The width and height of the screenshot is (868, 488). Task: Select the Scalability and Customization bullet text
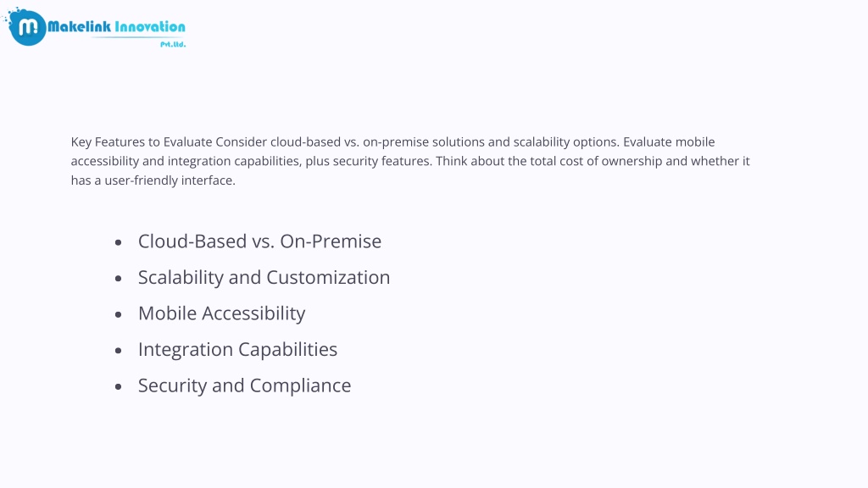[264, 277]
